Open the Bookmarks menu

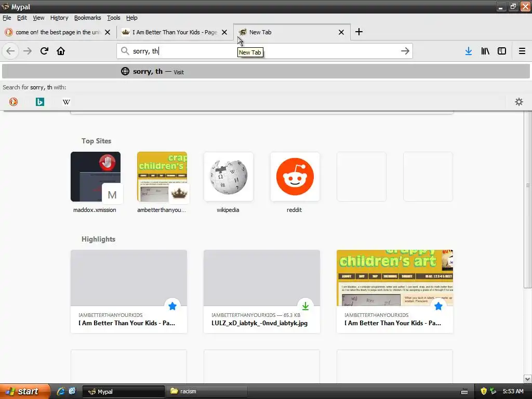[x=87, y=18]
